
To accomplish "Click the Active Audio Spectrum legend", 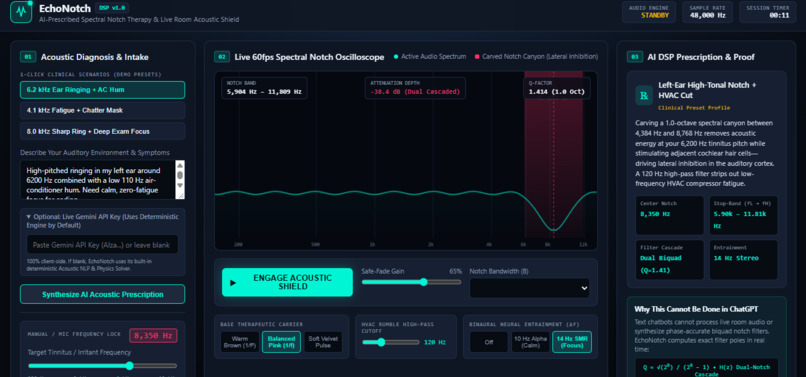I will tap(430, 57).
